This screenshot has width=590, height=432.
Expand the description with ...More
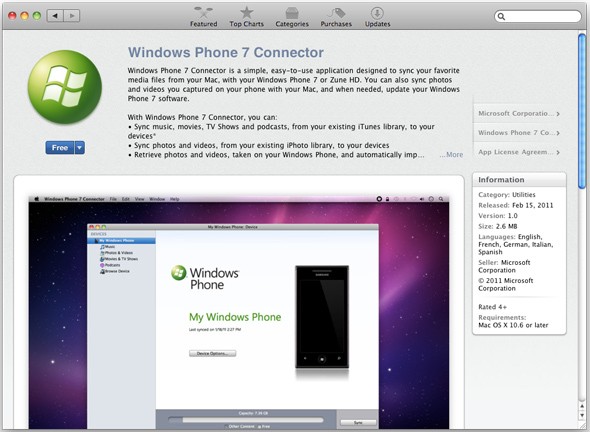(x=451, y=155)
